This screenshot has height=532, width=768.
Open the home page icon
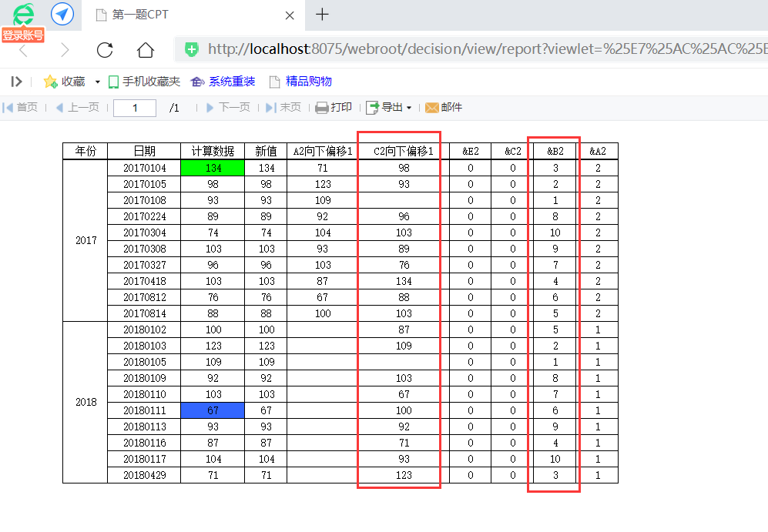[x=146, y=49]
